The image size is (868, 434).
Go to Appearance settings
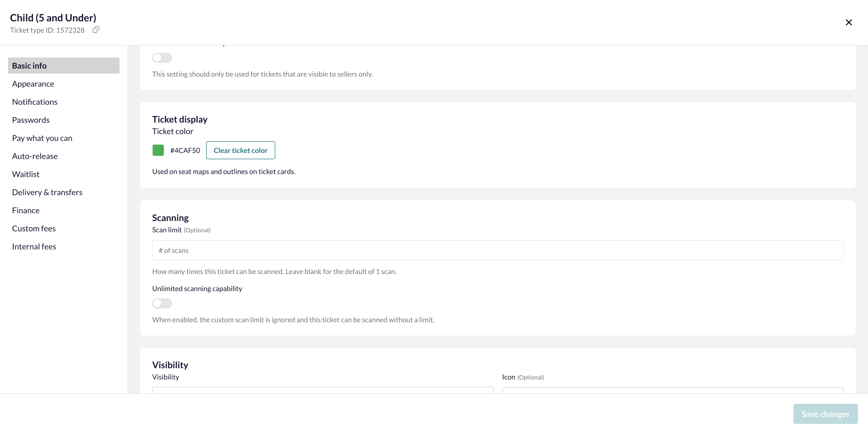[33, 84]
